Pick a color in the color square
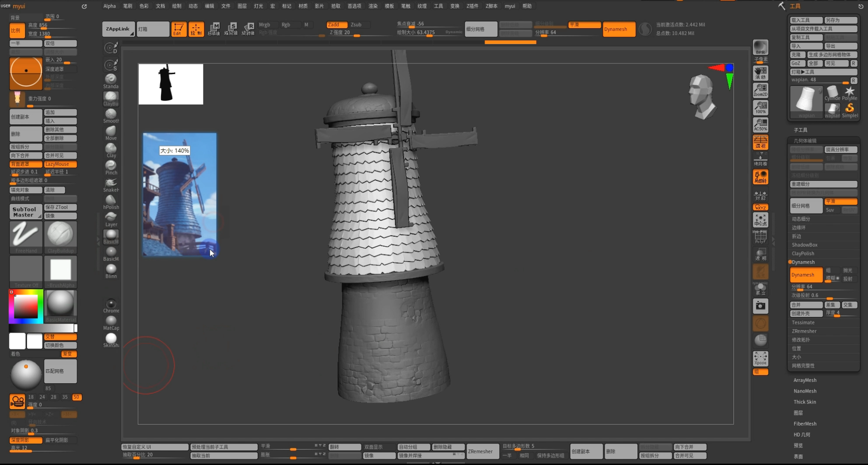Image resolution: width=868 pixels, height=465 pixels. [x=26, y=307]
